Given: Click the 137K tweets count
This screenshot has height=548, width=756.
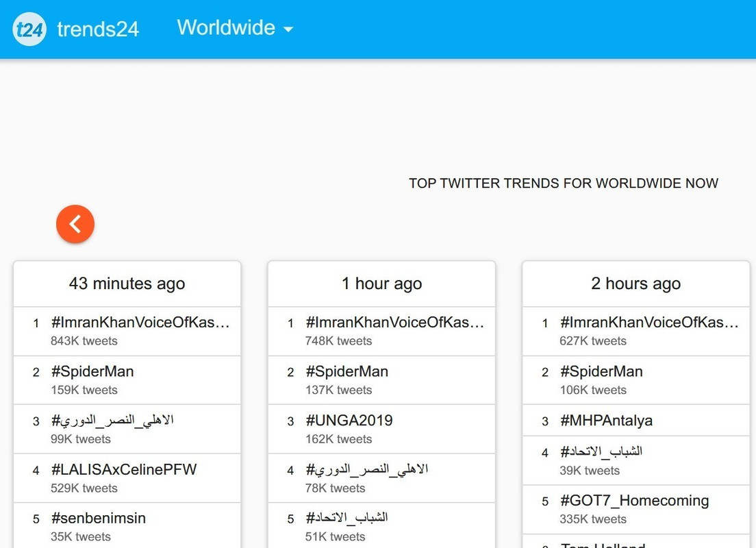Looking at the screenshot, I should coord(339,390).
